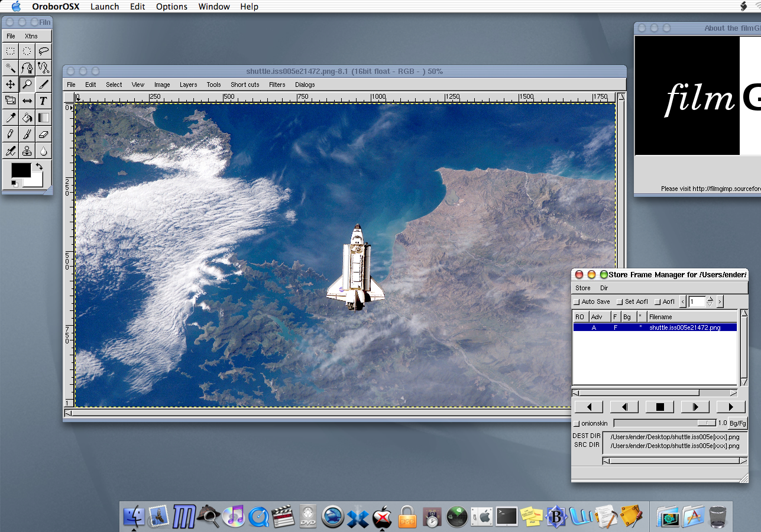The image size is (761, 532).
Task: Select the Move tool
Action: pos(11,84)
